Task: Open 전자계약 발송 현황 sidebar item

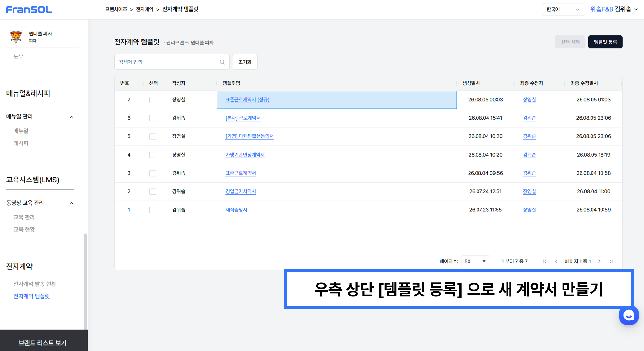Action: tap(35, 284)
